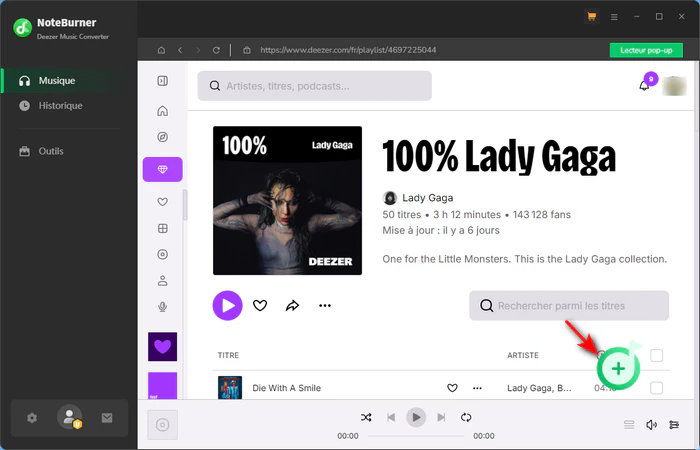Tick the Die With A Smile checkbox

pyautogui.click(x=656, y=388)
